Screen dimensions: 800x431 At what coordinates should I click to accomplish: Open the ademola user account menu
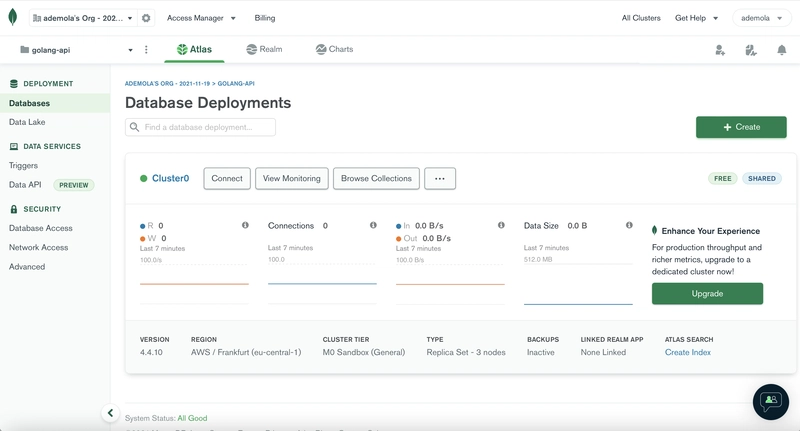pos(761,18)
